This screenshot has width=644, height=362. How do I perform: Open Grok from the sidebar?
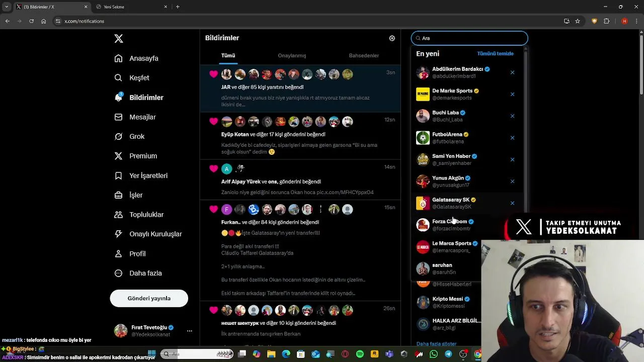pyautogui.click(x=129, y=137)
